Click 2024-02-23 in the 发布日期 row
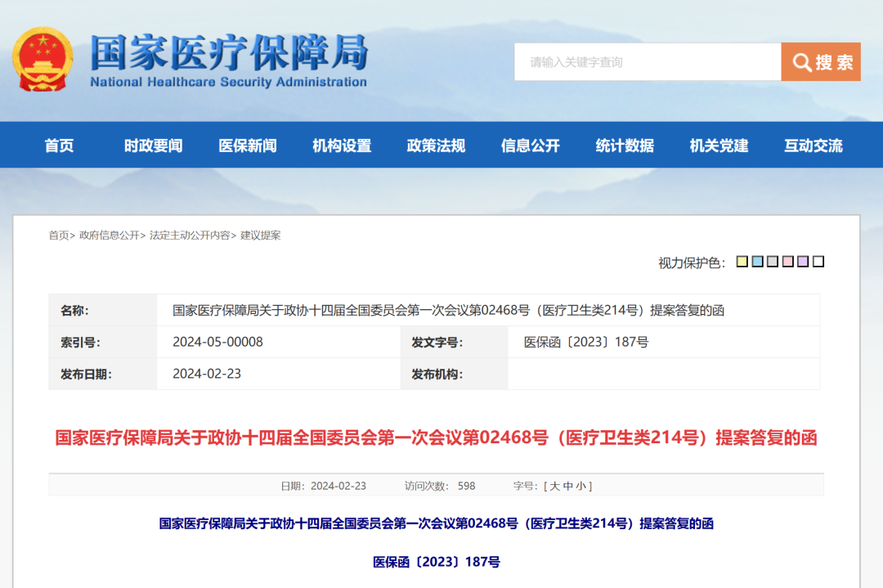Screen dimensions: 883x588 tap(207, 374)
